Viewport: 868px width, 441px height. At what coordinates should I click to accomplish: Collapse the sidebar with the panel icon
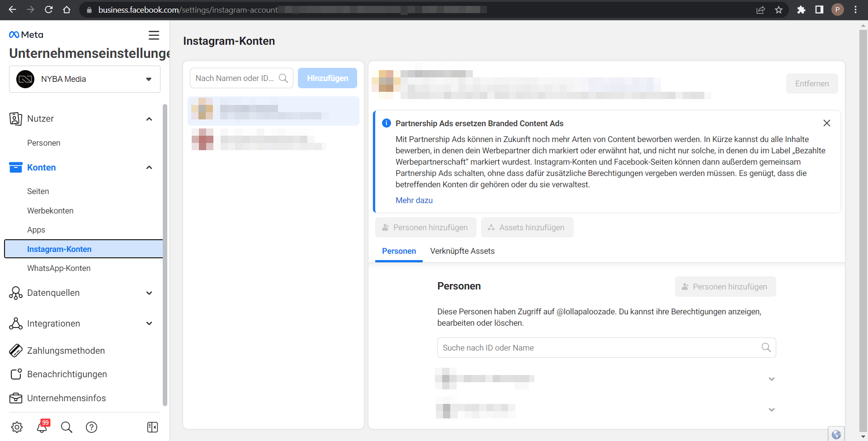(153, 427)
